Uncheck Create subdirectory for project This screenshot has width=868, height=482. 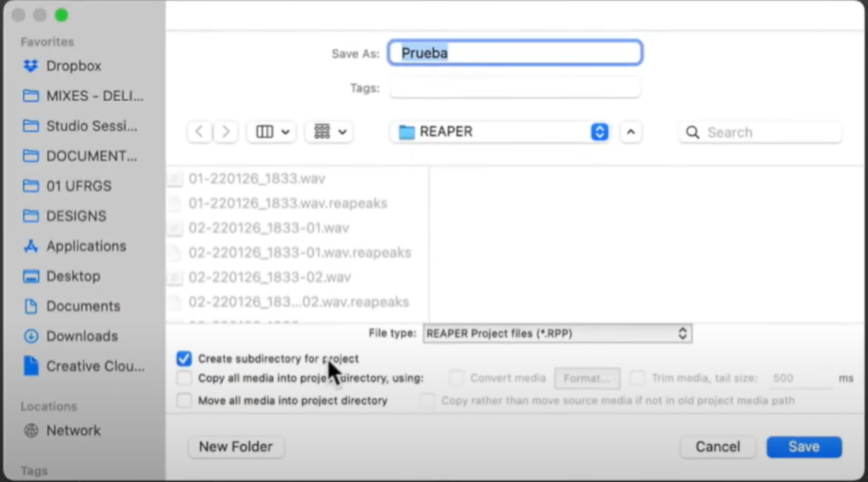[184, 359]
